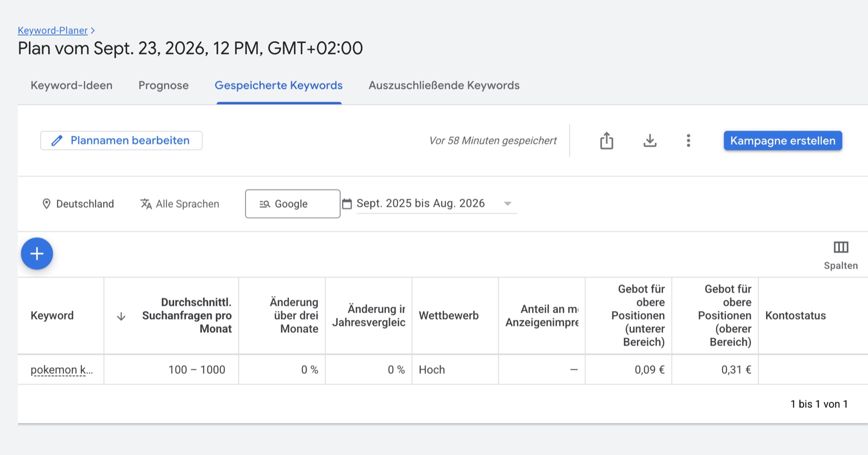Sort by Änderung im Jahresvergleich header
The image size is (868, 455).
tap(369, 315)
